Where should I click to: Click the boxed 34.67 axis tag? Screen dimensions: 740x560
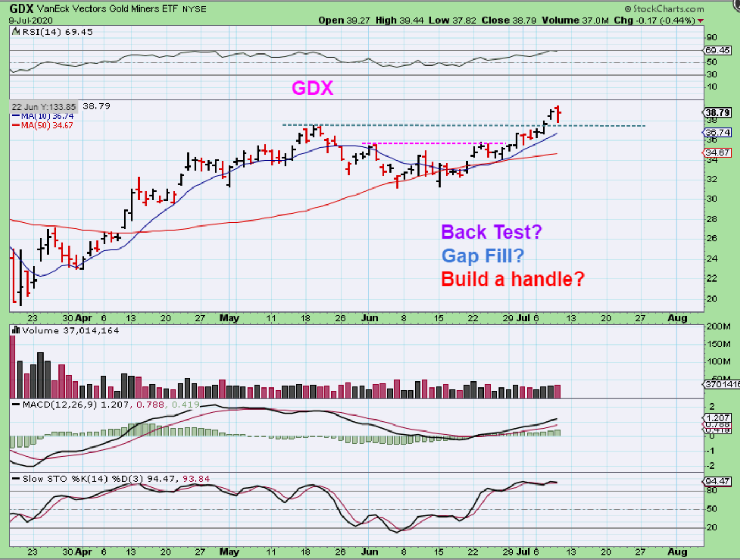pyautogui.click(x=718, y=153)
